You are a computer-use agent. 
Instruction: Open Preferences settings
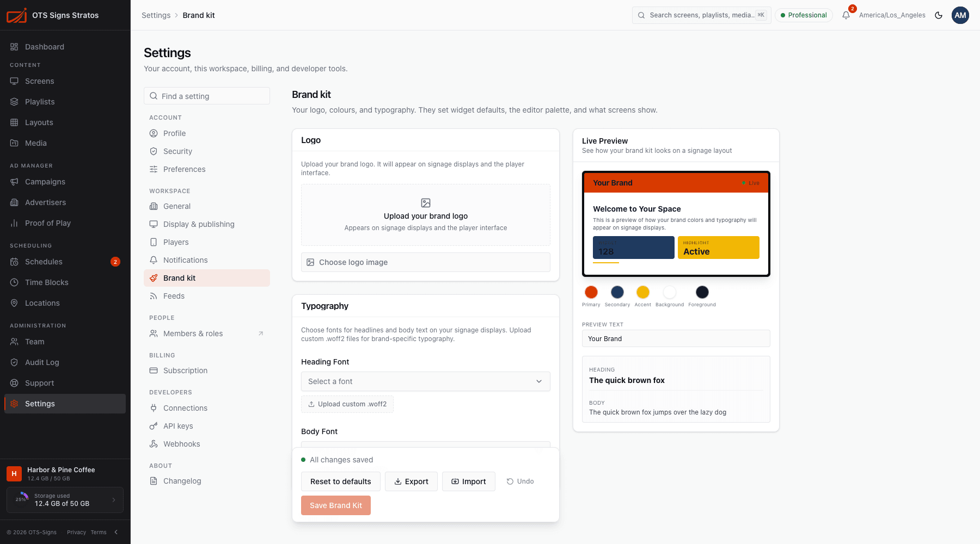coord(207,169)
